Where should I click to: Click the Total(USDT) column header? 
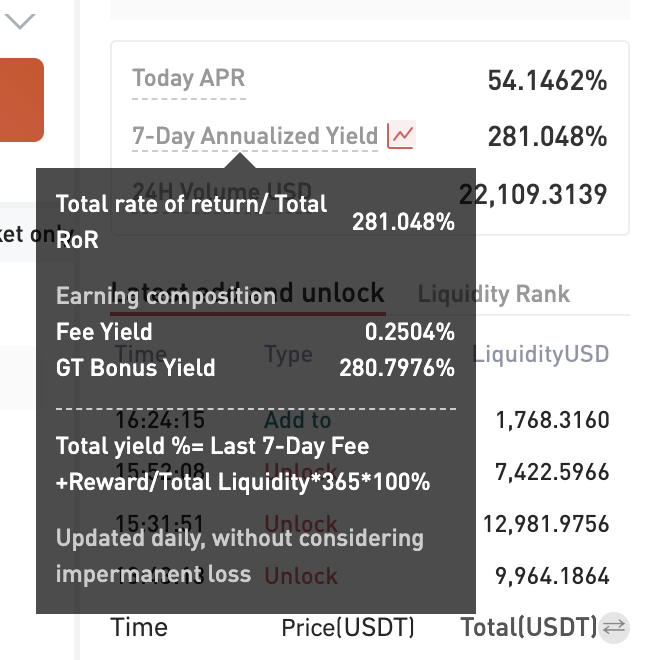(528, 628)
